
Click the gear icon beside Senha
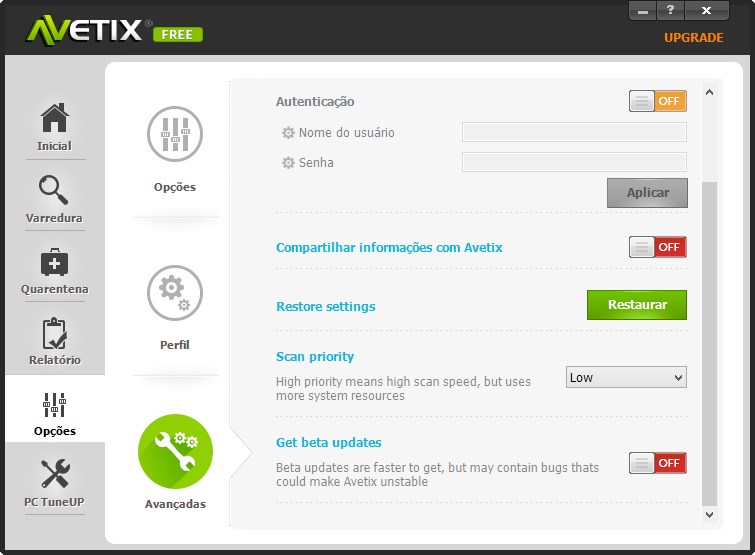288,163
